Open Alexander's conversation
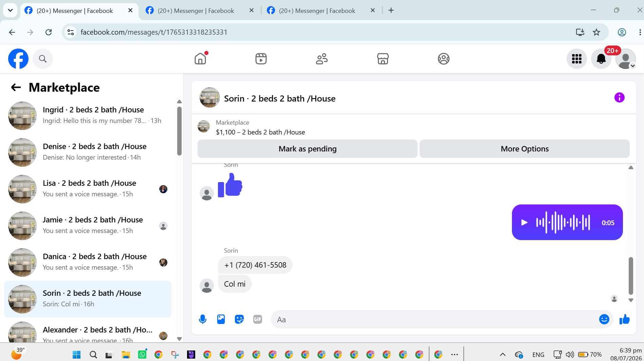Viewport: 644px width, 361px height. (88, 330)
